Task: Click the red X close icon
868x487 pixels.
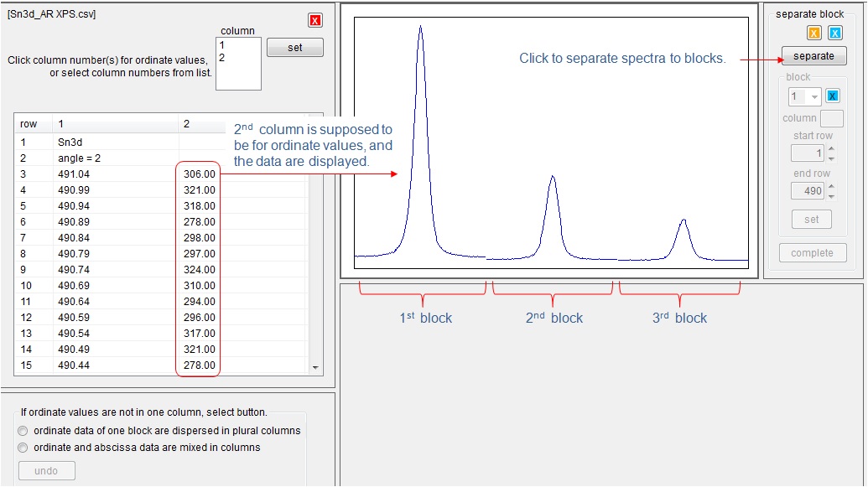Action: [315, 20]
